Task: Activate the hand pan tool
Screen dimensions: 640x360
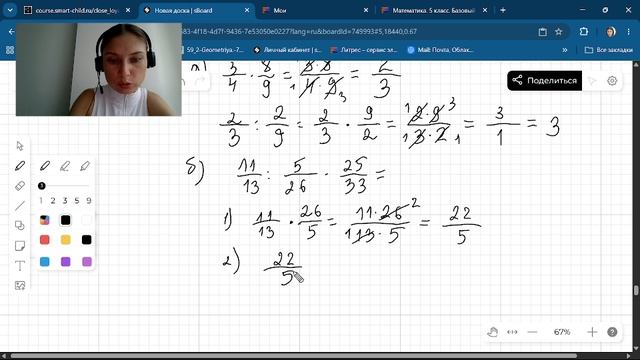Action: [x=492, y=332]
